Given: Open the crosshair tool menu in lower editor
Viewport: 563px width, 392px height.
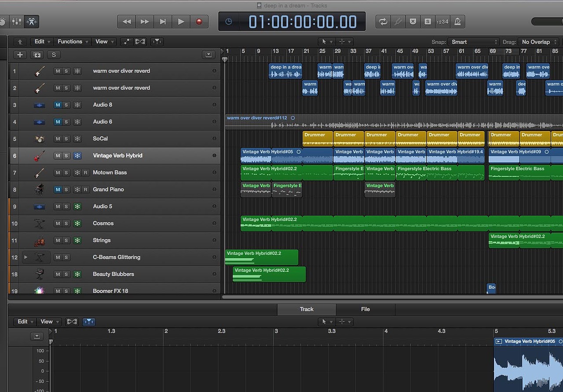Looking at the screenshot, I should click(x=344, y=322).
